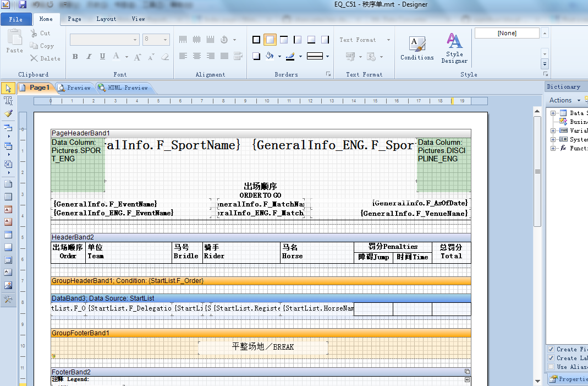Click the Copy button
The height and width of the screenshot is (386, 588).
pyautogui.click(x=42, y=46)
